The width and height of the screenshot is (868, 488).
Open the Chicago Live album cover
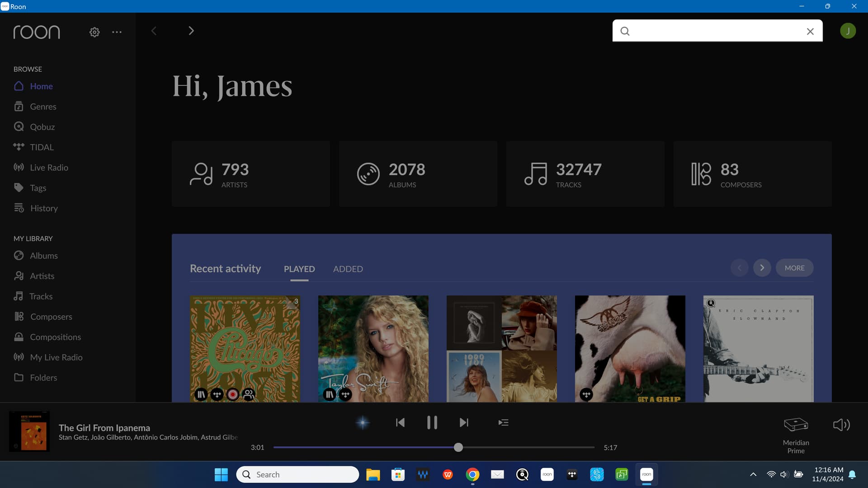click(245, 349)
